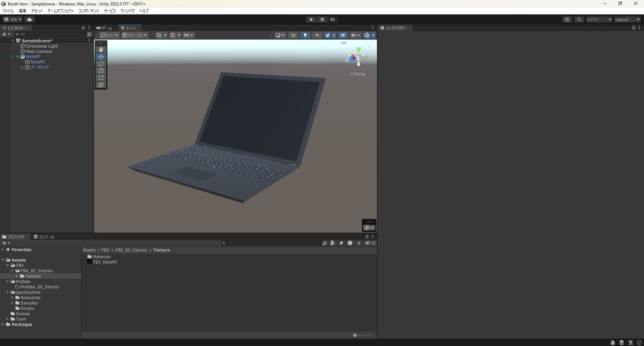This screenshot has width=644, height=346.
Task: Click the Play button
Action: pos(311,20)
